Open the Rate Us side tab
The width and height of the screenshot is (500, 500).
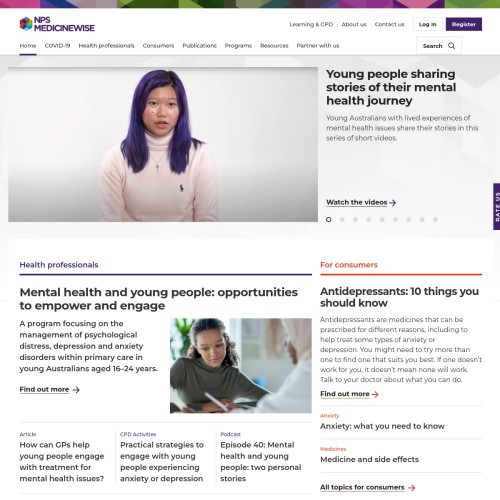(497, 206)
